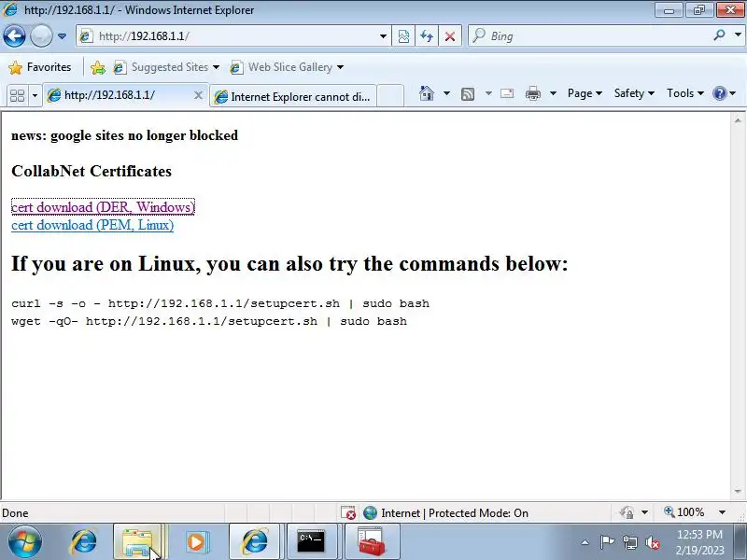The width and height of the screenshot is (747, 560).
Task: Click the Print icon
Action: 532,93
